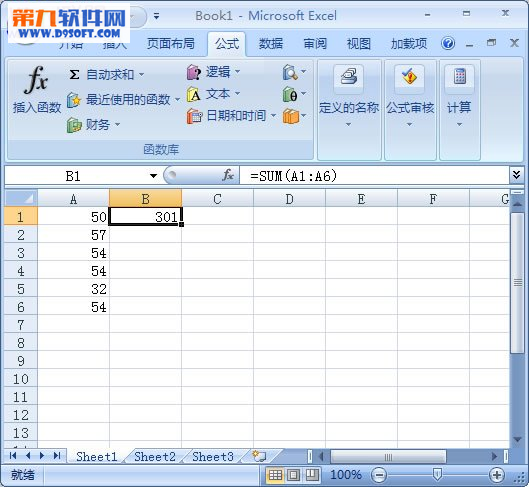
Task: Switch to Normal view in status bar
Action: (275, 475)
